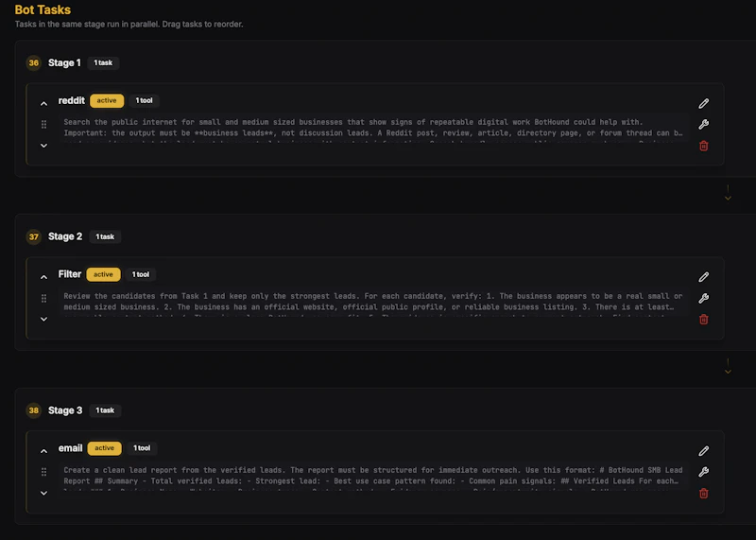
Task: Grab the drag handle of Filter task
Action: [43, 298]
